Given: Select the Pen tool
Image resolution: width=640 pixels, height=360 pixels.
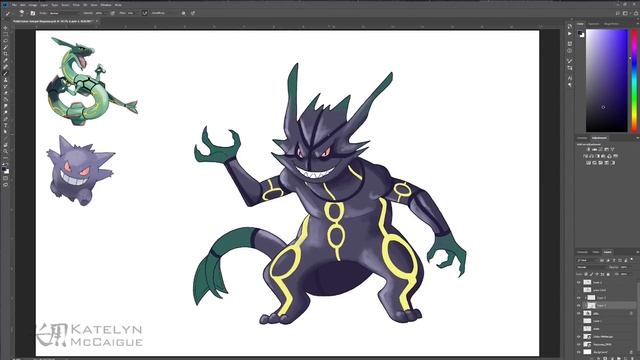Looking at the screenshot, I should point(5,119).
